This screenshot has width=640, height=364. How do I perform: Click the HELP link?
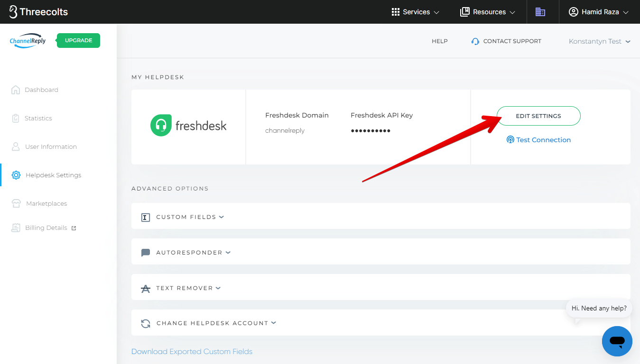pyautogui.click(x=440, y=41)
